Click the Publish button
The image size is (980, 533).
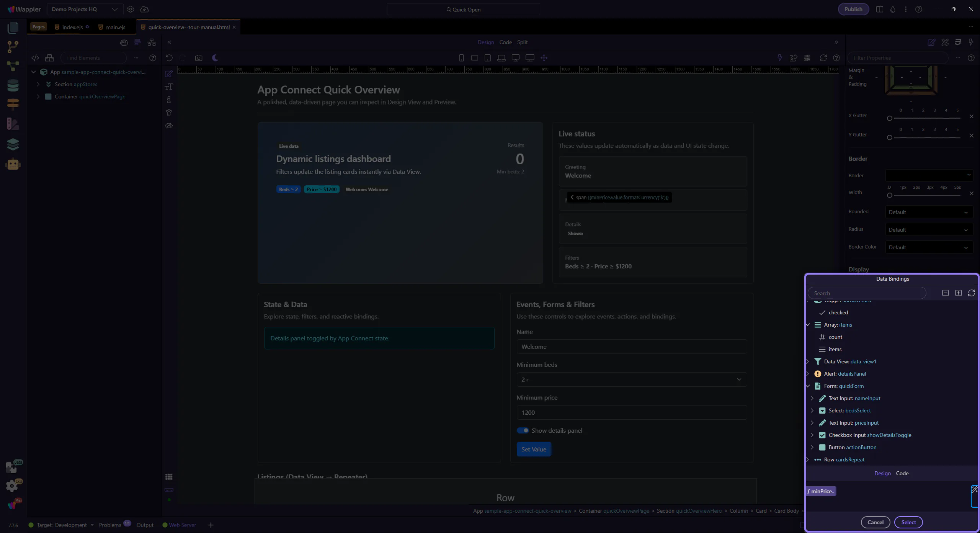point(853,9)
